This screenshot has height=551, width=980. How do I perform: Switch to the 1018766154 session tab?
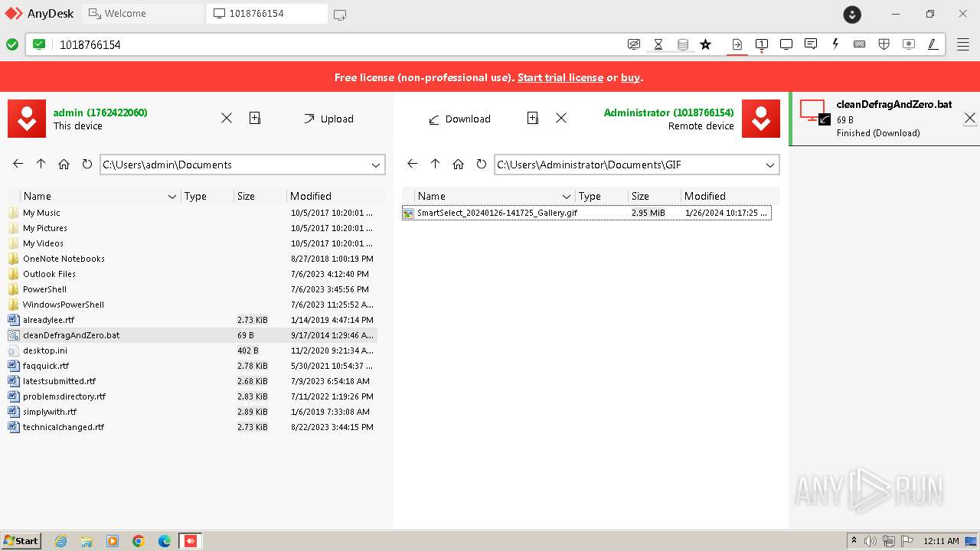tap(266, 14)
